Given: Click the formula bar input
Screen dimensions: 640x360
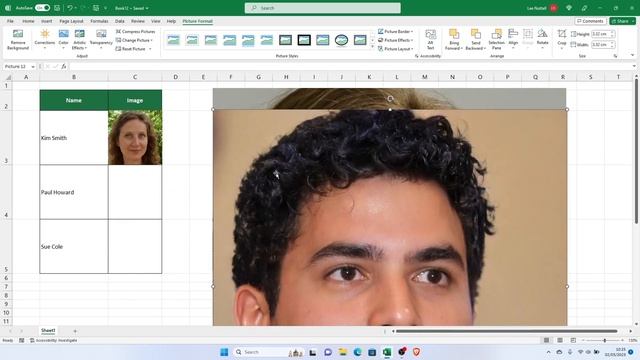Looking at the screenshot, I should pos(351,67).
